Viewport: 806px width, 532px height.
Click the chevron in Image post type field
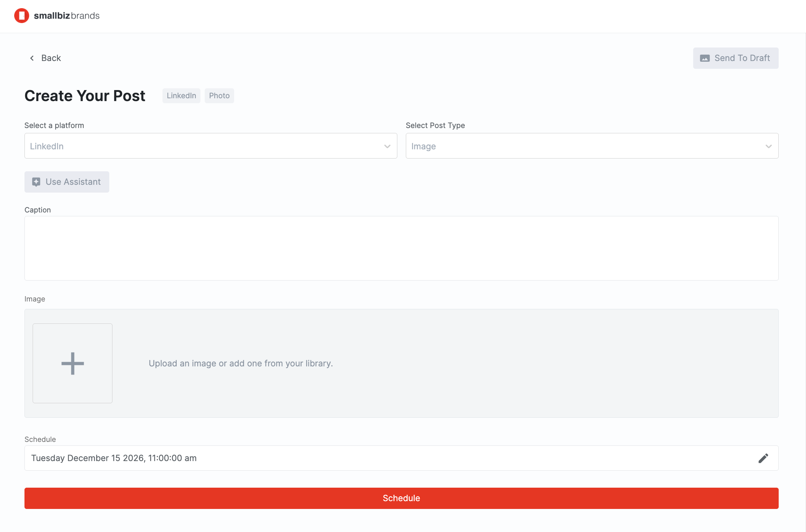coord(769,146)
